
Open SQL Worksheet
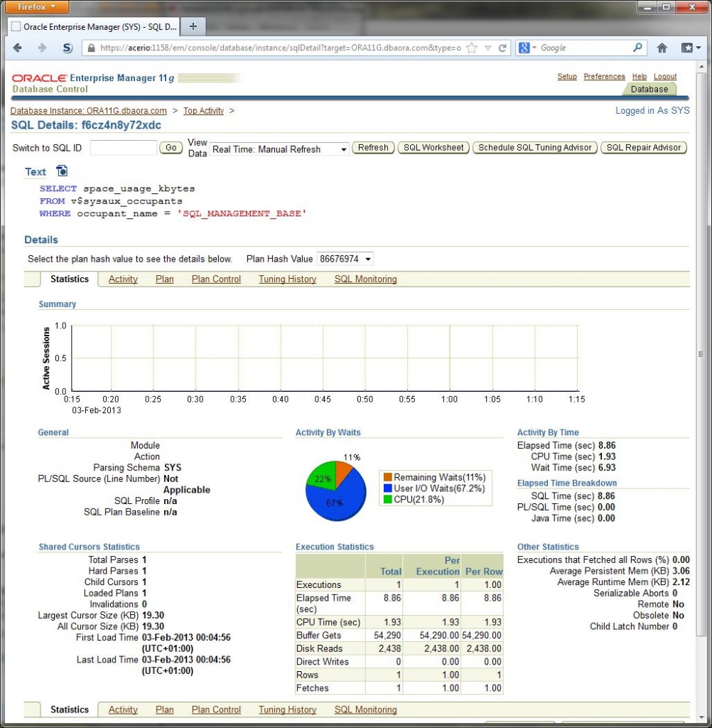point(433,148)
